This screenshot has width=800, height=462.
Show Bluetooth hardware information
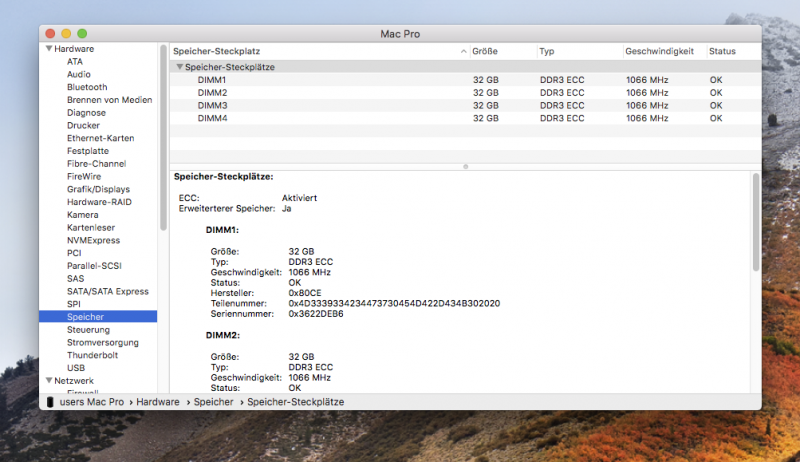(x=87, y=87)
